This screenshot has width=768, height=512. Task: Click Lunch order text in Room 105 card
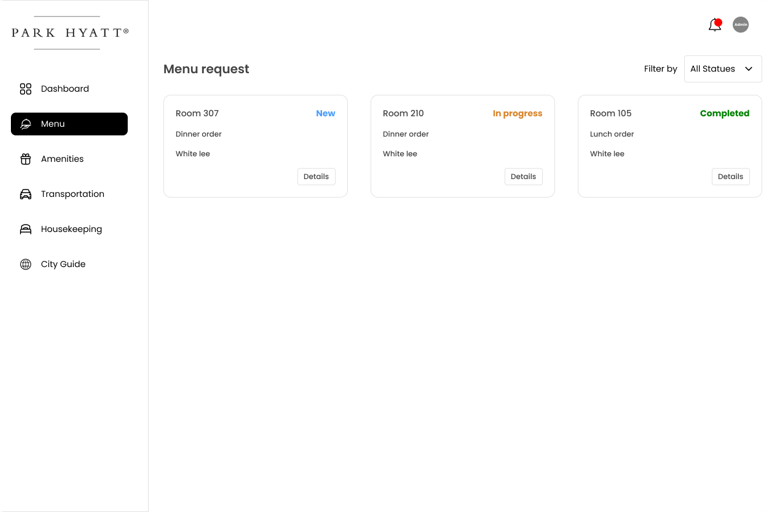coord(612,134)
